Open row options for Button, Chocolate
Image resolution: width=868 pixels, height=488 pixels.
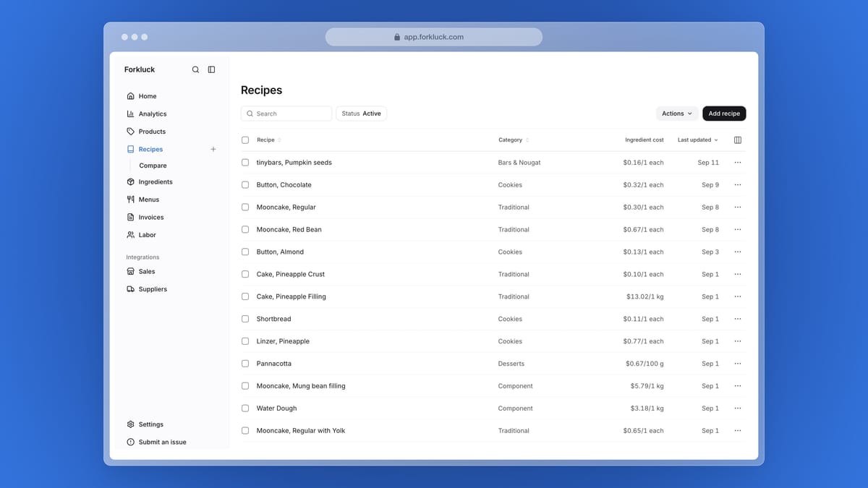click(x=738, y=185)
